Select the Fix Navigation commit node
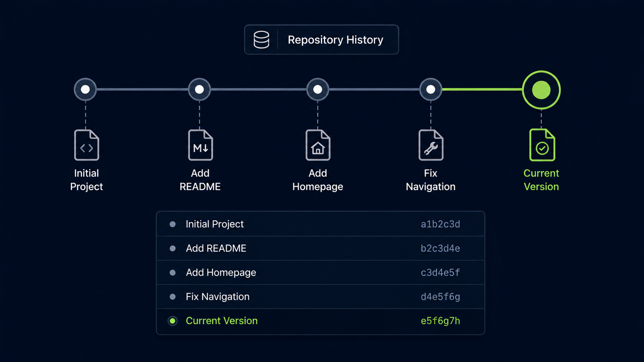The image size is (644, 362). point(431,89)
